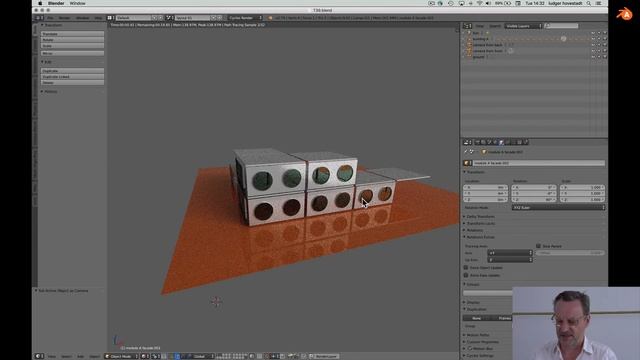Click the Scale X value field

coord(582,187)
